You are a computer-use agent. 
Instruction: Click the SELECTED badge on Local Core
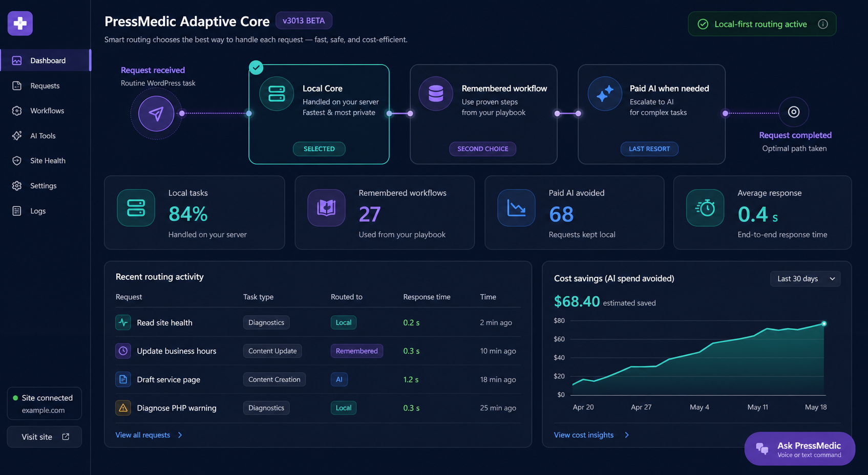(x=319, y=149)
